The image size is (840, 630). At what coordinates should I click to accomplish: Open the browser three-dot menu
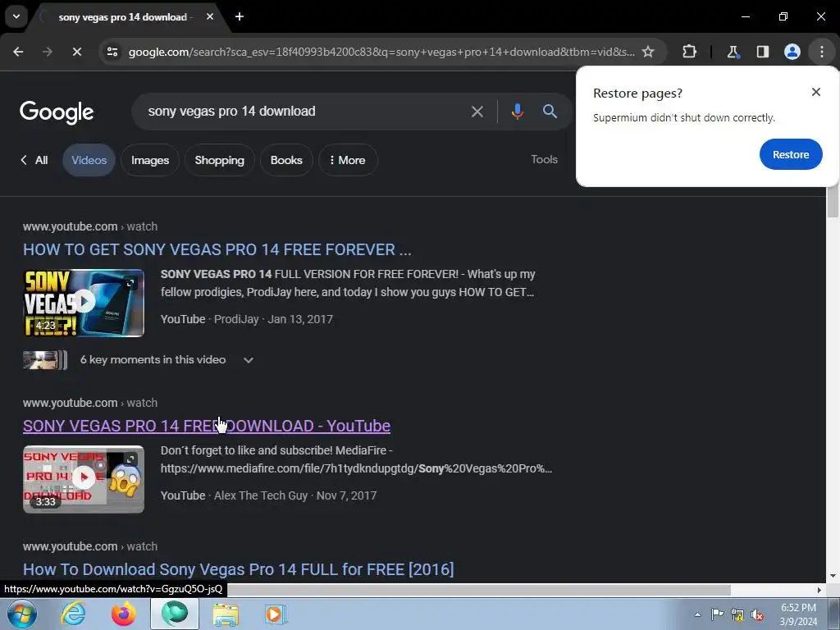822,52
